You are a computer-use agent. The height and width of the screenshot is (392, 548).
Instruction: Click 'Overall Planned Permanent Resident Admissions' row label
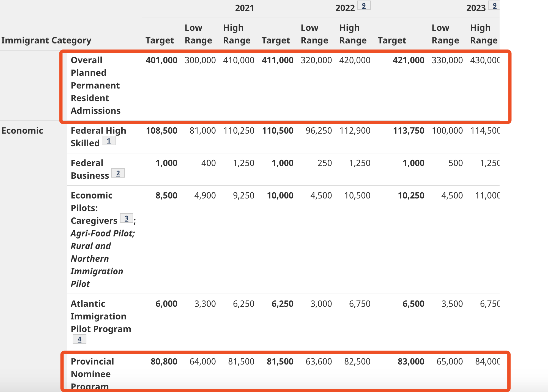(x=95, y=85)
